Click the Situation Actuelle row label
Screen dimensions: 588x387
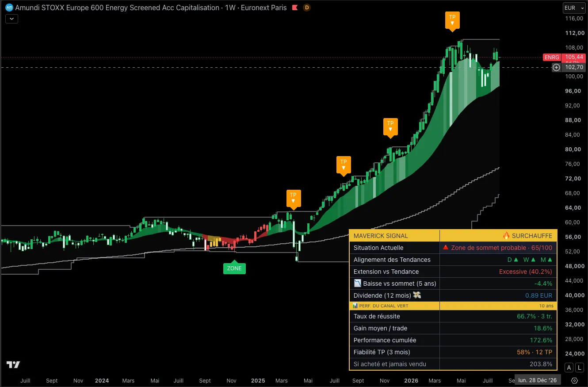pyautogui.click(x=378, y=248)
